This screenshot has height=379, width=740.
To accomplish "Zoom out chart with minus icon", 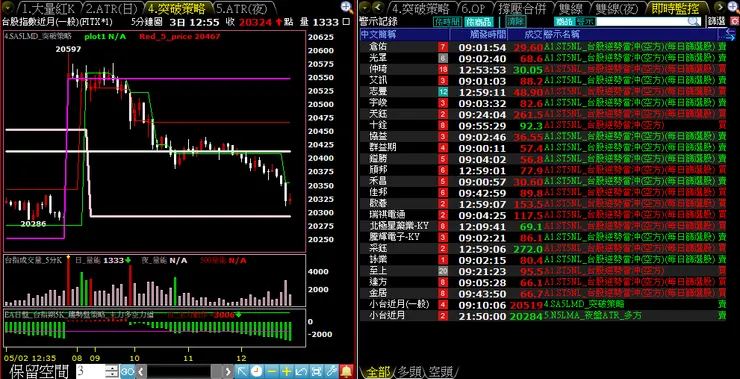I will (272, 371).
